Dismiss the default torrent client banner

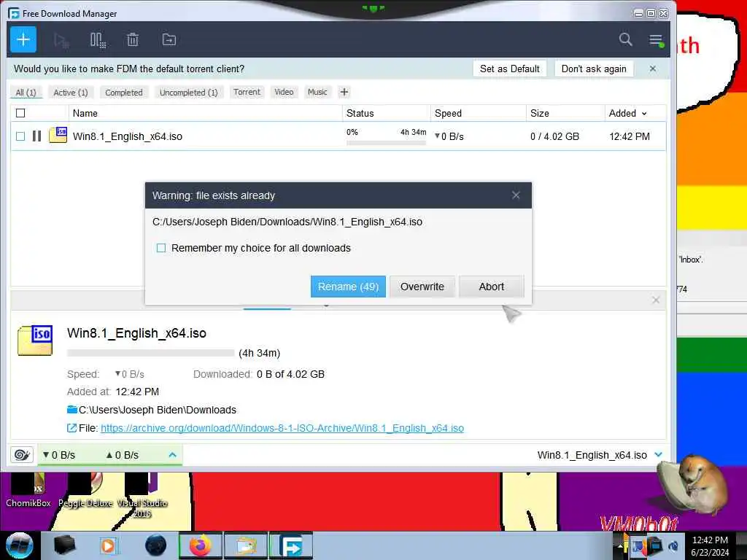click(653, 69)
